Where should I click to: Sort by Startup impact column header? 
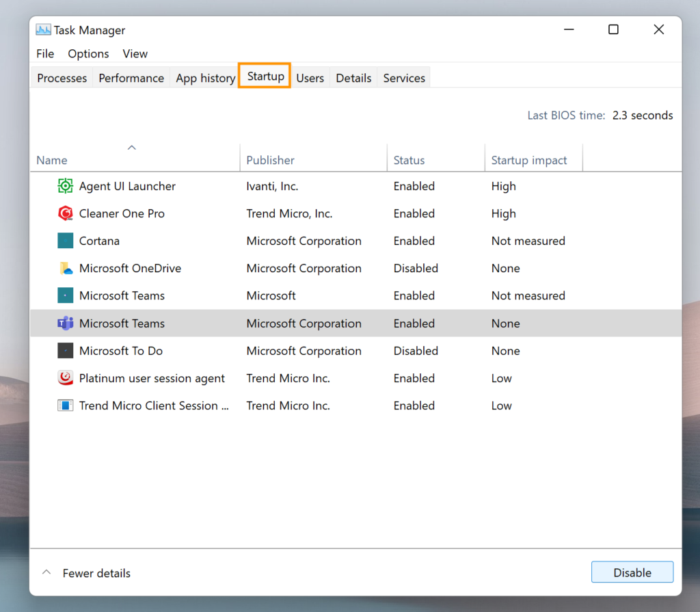click(529, 160)
